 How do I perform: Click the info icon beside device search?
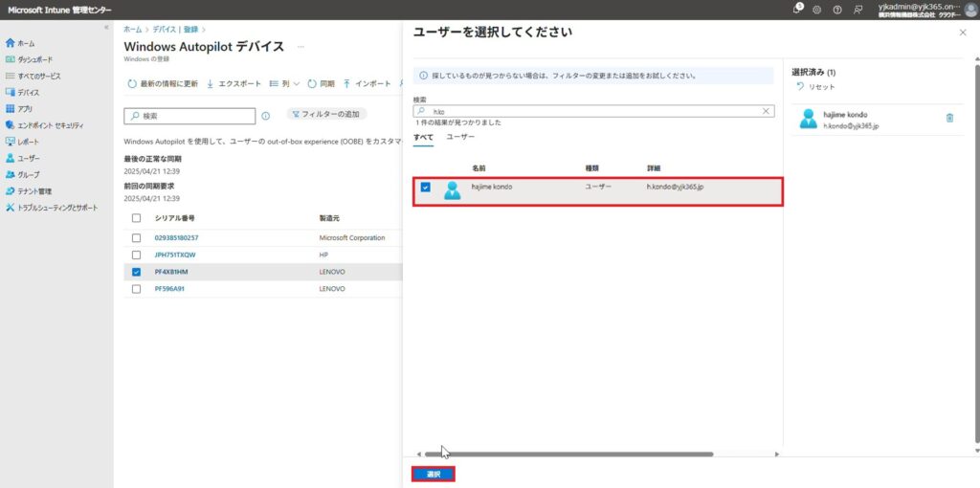[265, 116]
